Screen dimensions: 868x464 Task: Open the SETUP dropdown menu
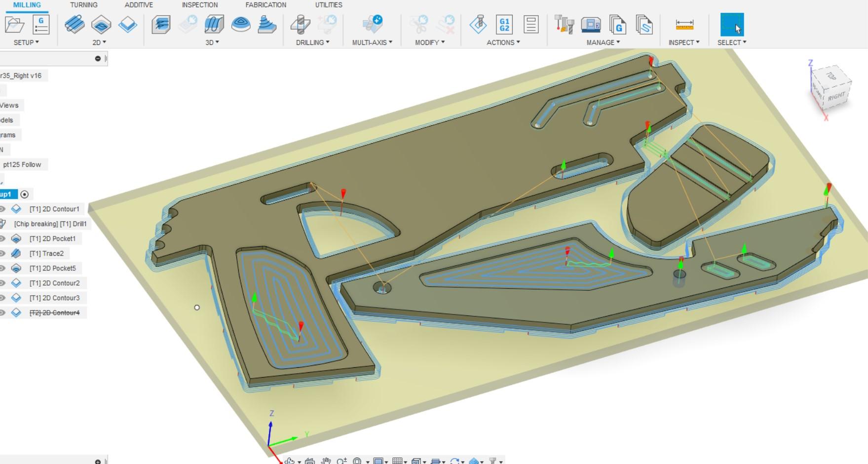tap(26, 42)
